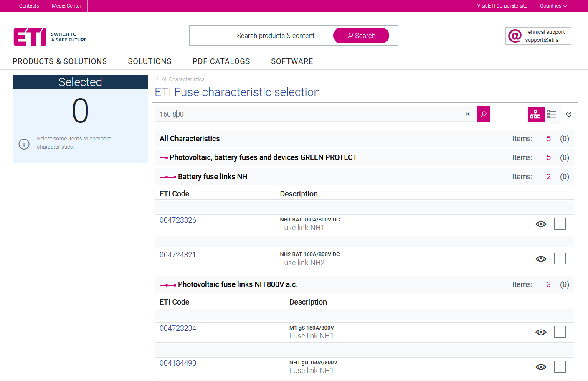Switch to tree hierarchy view
588x381 pixels.
tap(535, 114)
